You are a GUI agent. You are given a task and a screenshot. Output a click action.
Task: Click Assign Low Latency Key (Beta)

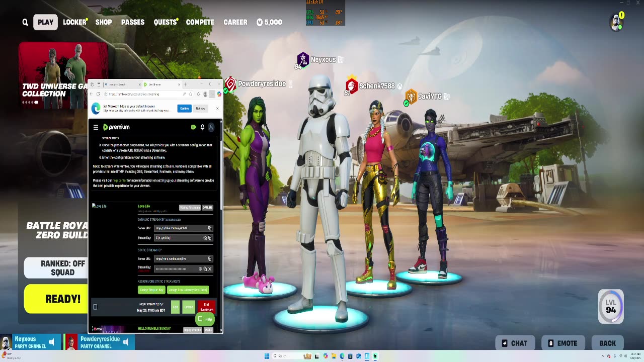188,290
